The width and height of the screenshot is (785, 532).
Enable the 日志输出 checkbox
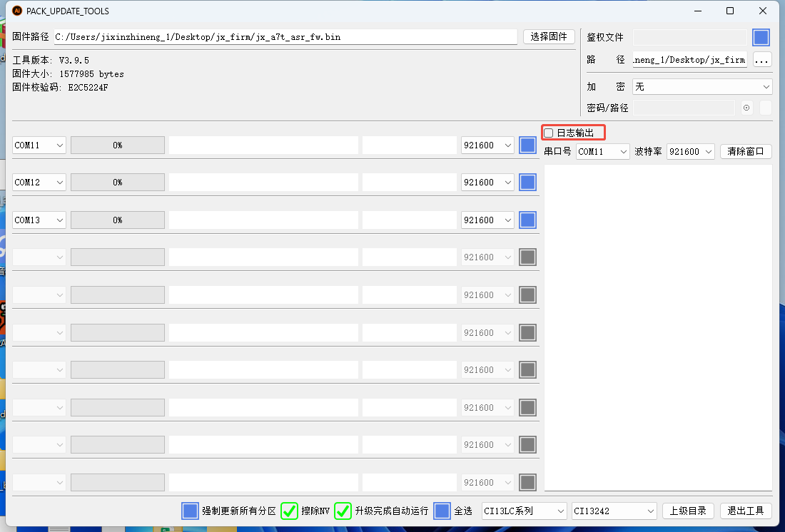[549, 133]
